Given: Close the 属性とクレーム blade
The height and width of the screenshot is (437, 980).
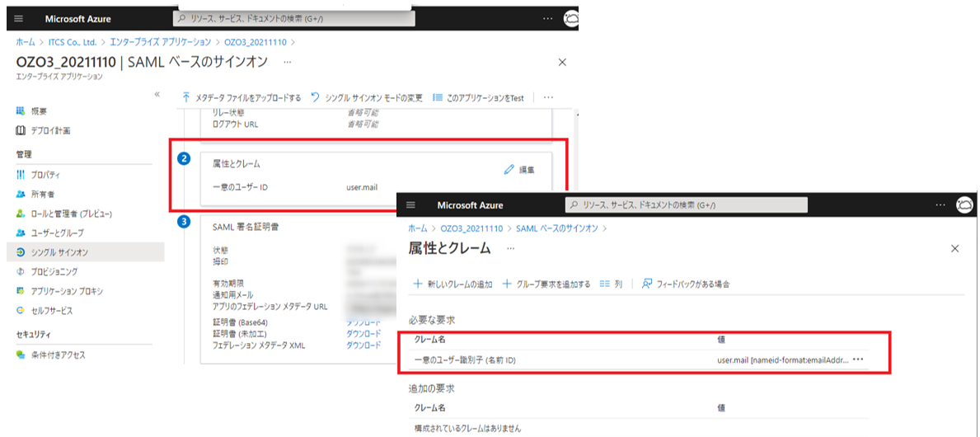Looking at the screenshot, I should pyautogui.click(x=954, y=248).
